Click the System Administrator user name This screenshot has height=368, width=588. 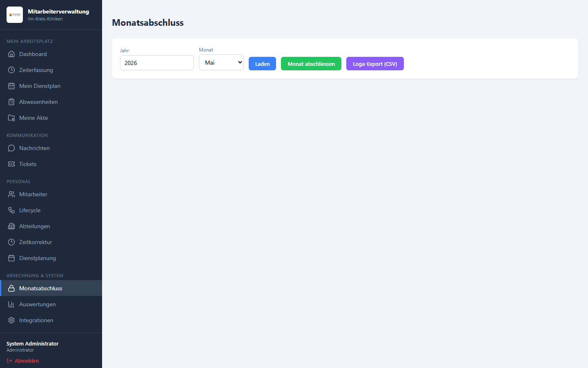pos(33,343)
